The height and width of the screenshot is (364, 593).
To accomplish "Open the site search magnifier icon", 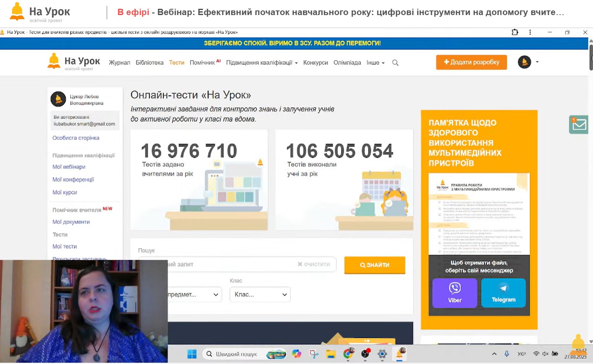I will coord(395,63).
